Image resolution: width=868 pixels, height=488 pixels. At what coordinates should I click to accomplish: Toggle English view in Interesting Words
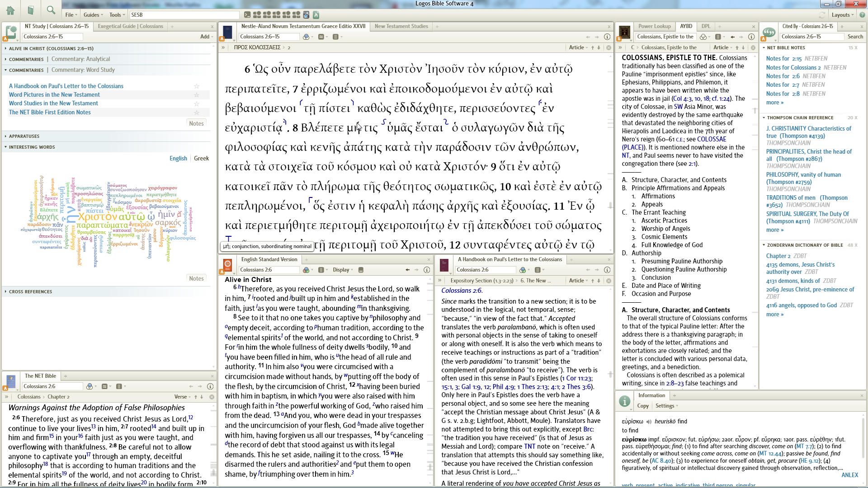178,158
